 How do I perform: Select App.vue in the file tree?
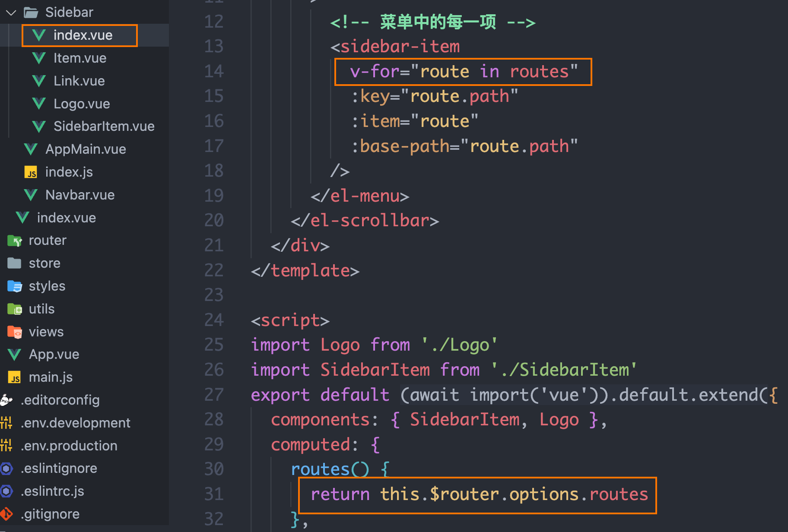click(53, 354)
